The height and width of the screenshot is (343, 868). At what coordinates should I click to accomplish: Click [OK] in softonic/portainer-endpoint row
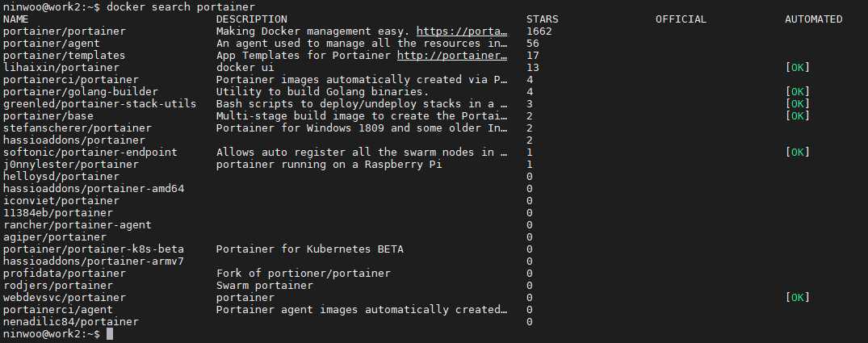tap(798, 153)
